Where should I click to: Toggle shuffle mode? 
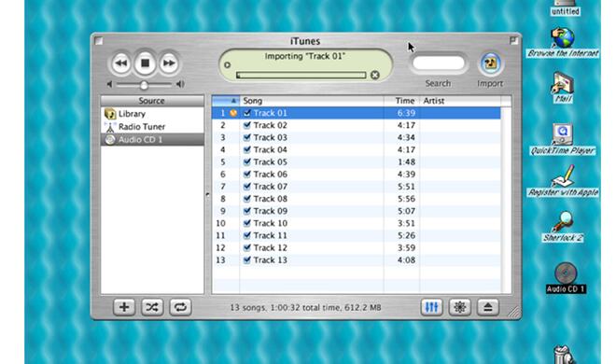point(152,307)
